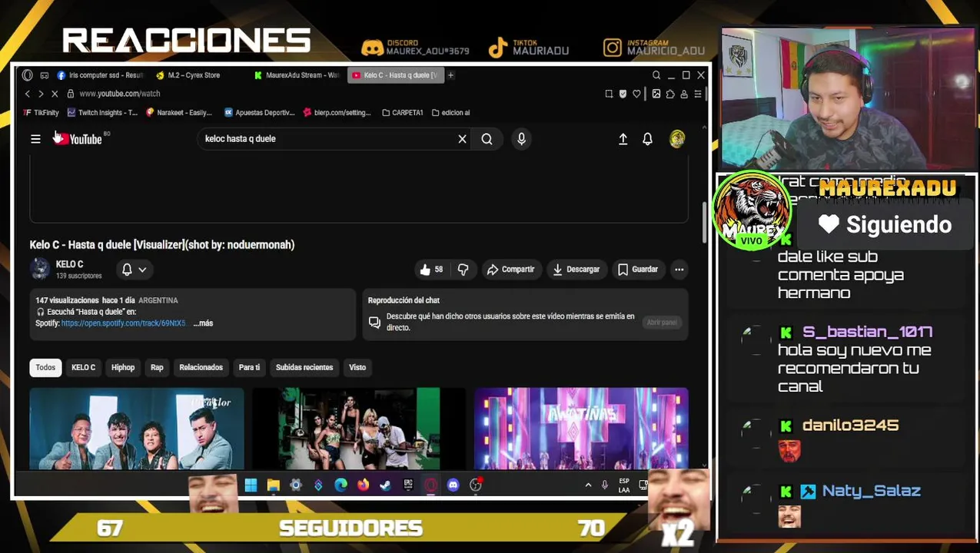Run the search with the magnifier button
This screenshot has height=553, width=980.
(x=487, y=139)
